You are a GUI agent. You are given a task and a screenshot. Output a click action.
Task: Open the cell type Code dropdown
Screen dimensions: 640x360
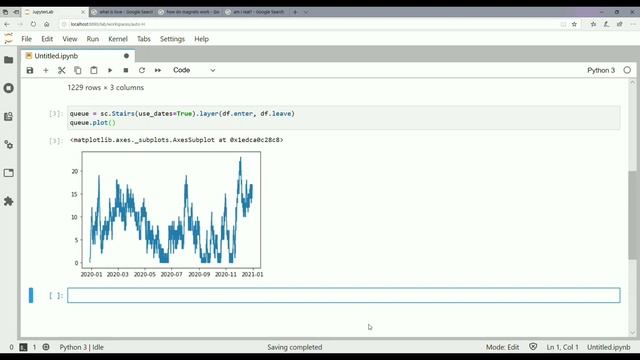pyautogui.click(x=194, y=70)
